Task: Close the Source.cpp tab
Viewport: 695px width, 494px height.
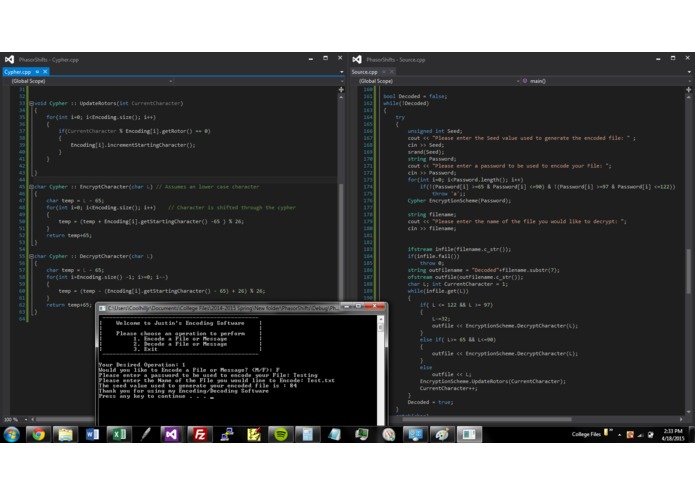Action: tap(392, 72)
